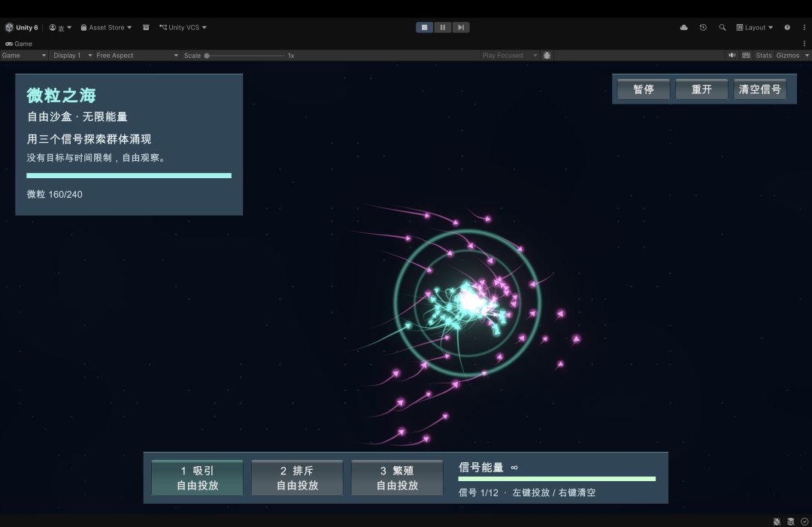Screen dimensions: 812x527
Task: Select the 2 排斥 repel signal
Action: point(297,478)
